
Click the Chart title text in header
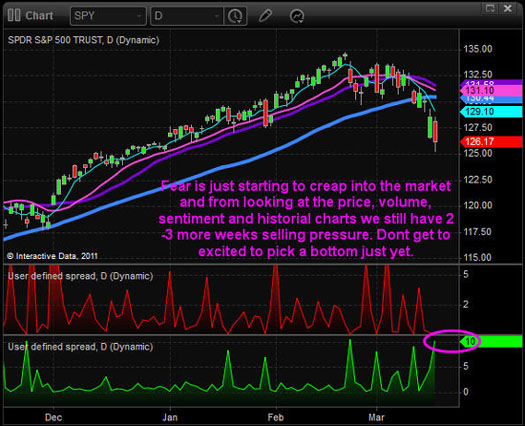[39, 16]
